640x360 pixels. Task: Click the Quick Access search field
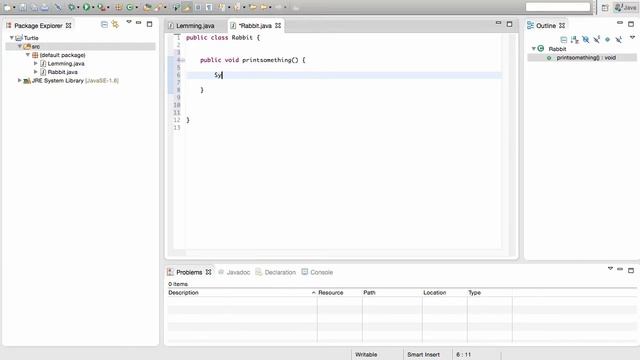(x=558, y=7)
